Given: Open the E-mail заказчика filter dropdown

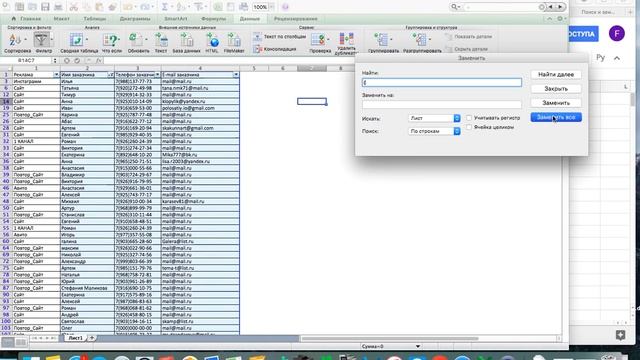Looking at the screenshot, I should (x=236, y=75).
